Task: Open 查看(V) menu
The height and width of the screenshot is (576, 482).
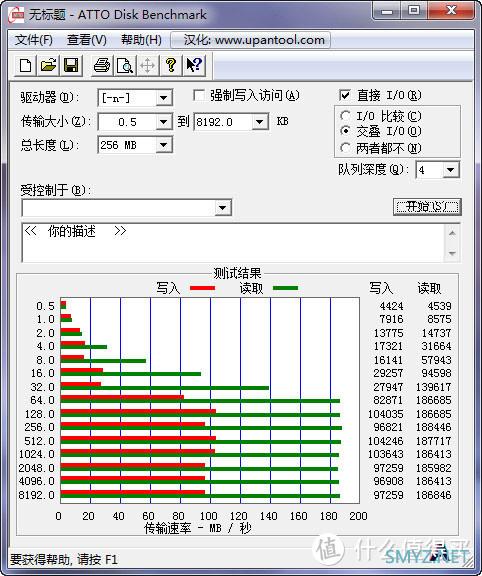Action: point(87,40)
